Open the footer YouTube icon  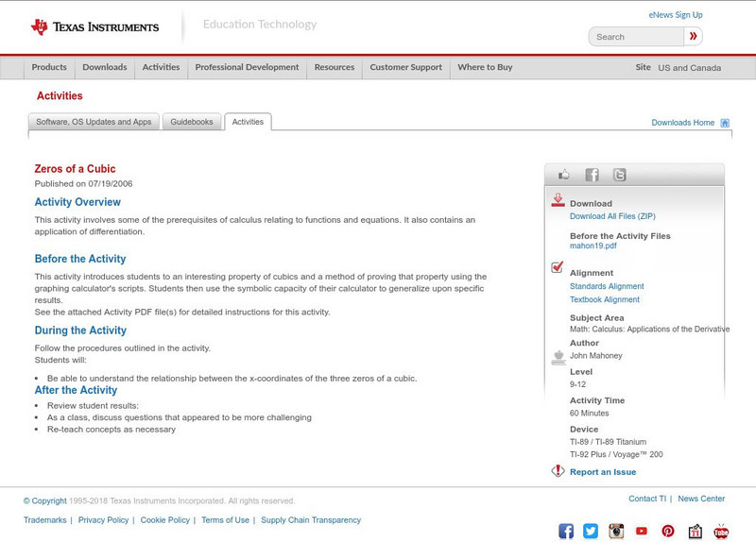[642, 531]
